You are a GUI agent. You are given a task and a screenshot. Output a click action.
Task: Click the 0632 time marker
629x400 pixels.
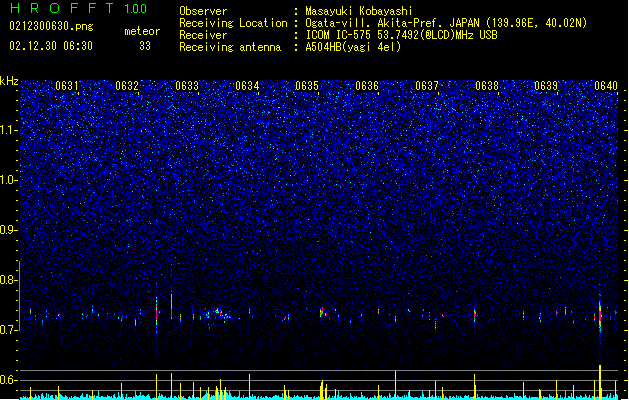click(x=127, y=86)
